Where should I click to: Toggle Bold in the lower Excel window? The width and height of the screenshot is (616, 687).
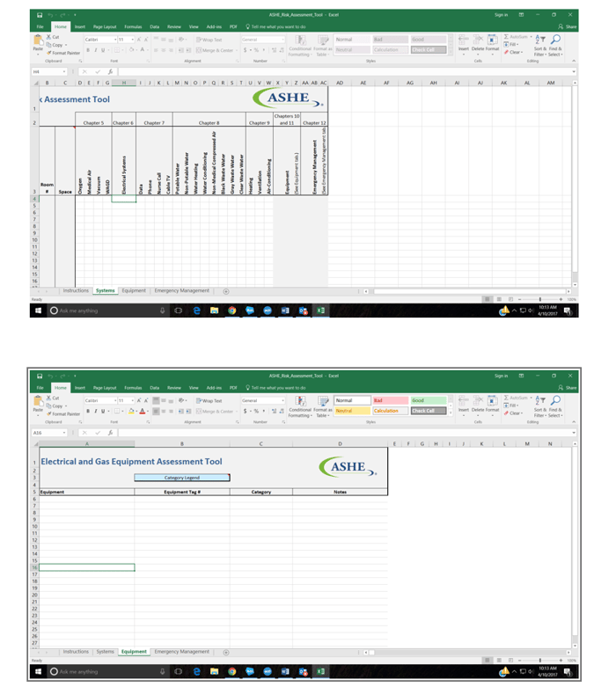[88, 411]
